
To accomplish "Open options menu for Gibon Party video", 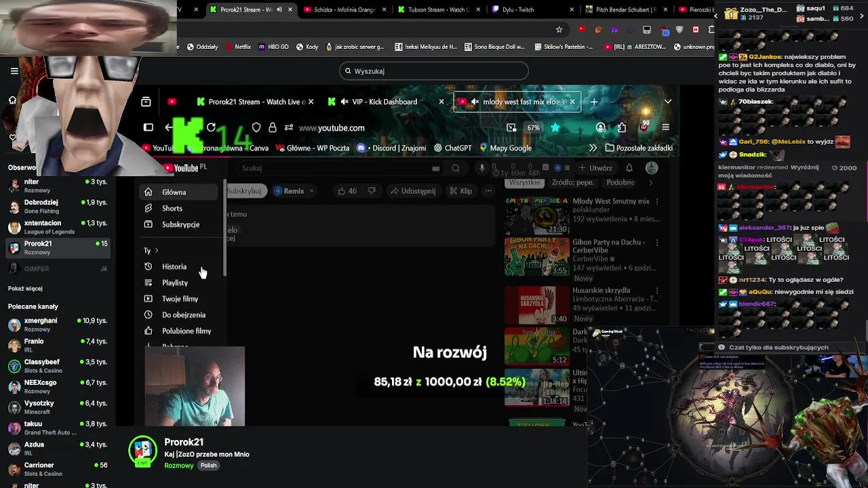I will point(656,242).
